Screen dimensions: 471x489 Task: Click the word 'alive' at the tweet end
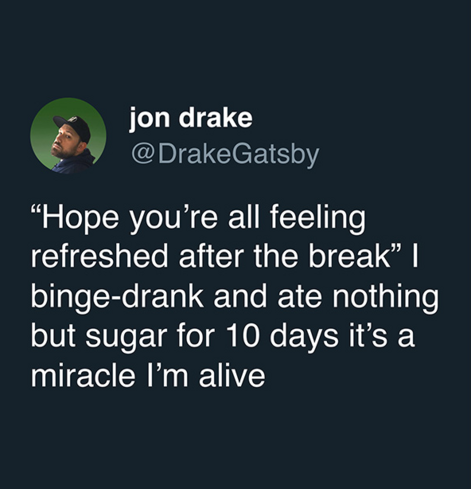pos(232,375)
